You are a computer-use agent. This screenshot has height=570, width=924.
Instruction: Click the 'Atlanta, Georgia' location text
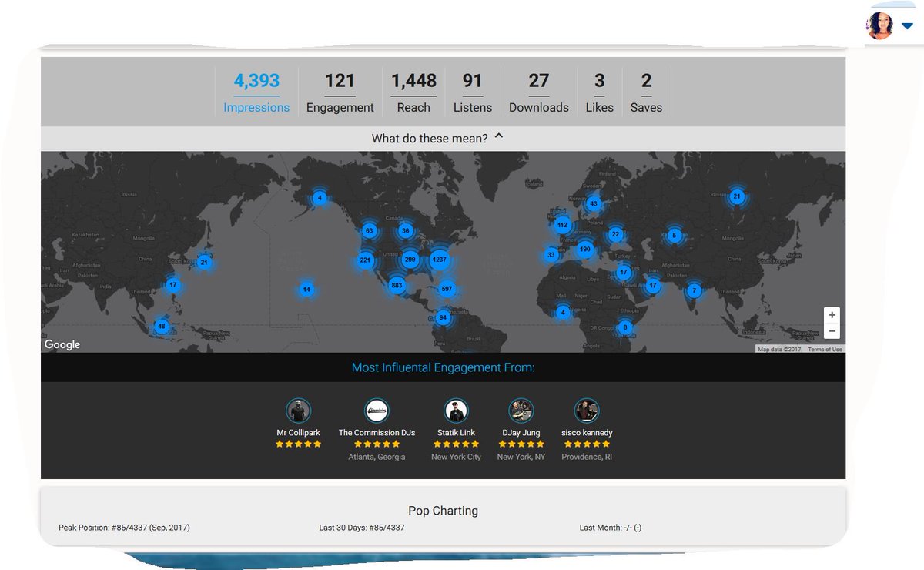(x=377, y=457)
